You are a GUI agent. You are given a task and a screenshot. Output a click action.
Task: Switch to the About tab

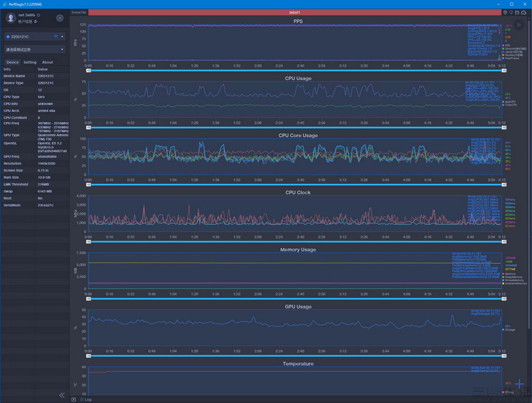(x=48, y=62)
